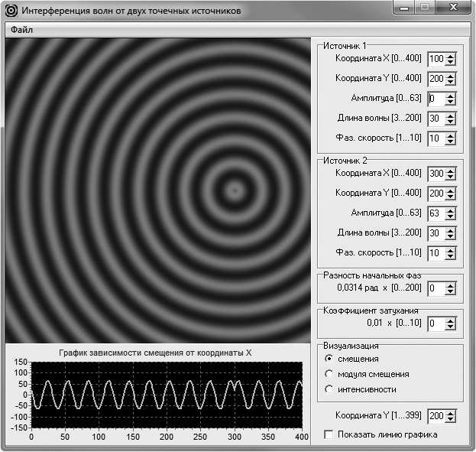Viewport: 476px width, 452px height.
Task: Focus Источник 1 Координата Y input field
Action: pyautogui.click(x=436, y=79)
